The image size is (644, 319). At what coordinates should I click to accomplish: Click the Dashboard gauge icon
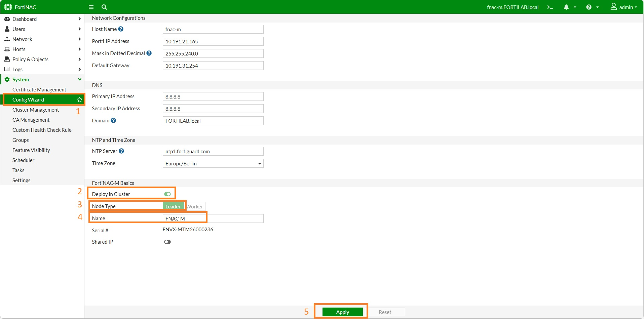click(7, 19)
